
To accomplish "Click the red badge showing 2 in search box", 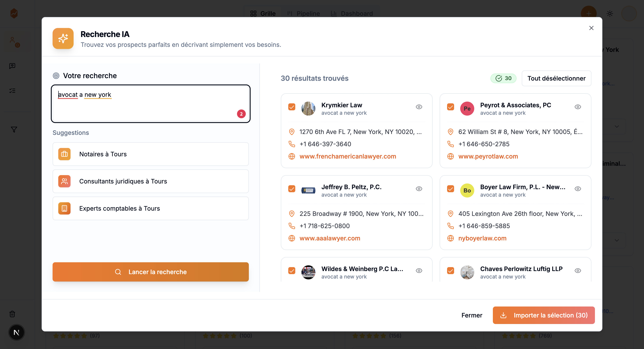I will pyautogui.click(x=241, y=114).
